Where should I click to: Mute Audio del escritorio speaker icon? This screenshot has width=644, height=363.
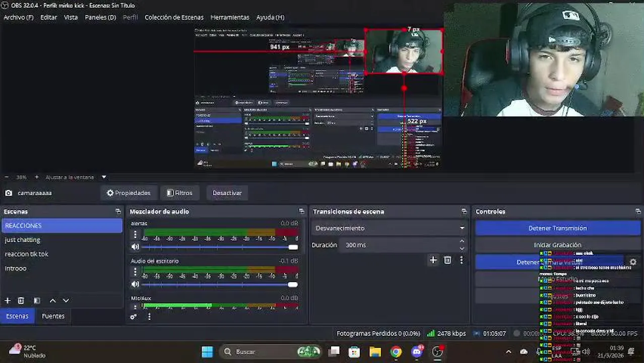(x=135, y=284)
